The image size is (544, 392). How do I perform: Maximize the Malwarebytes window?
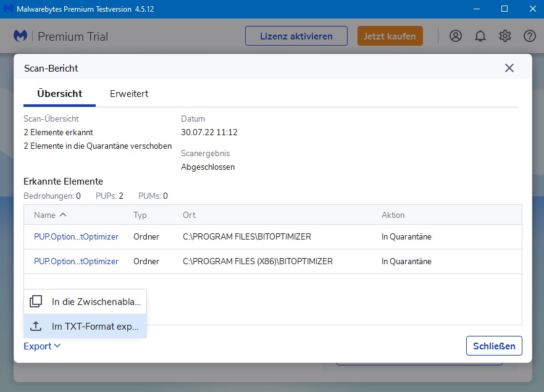click(x=504, y=9)
